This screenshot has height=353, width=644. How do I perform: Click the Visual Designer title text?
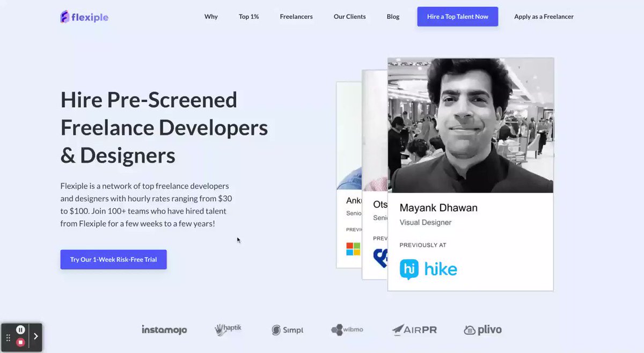point(426,222)
